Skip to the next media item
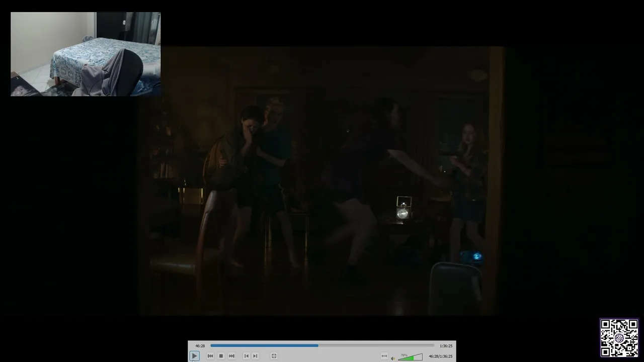Screen dimensions: 644x362 point(231,356)
